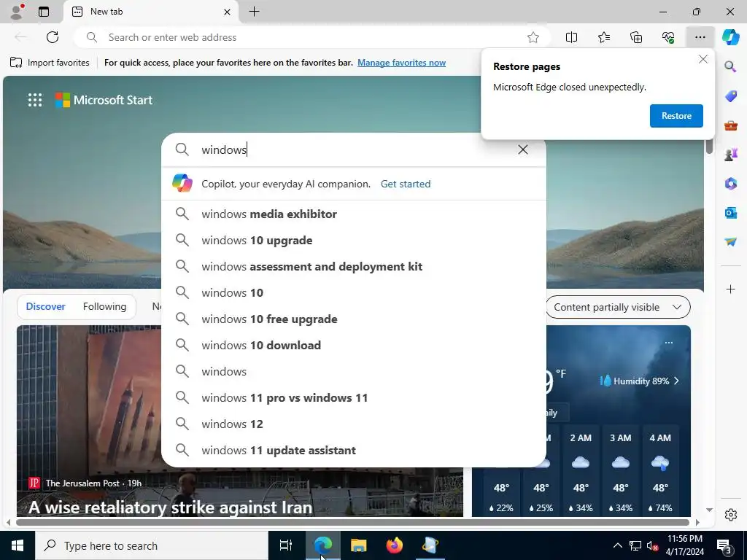Click in the Microsoft Start search box

click(352, 149)
